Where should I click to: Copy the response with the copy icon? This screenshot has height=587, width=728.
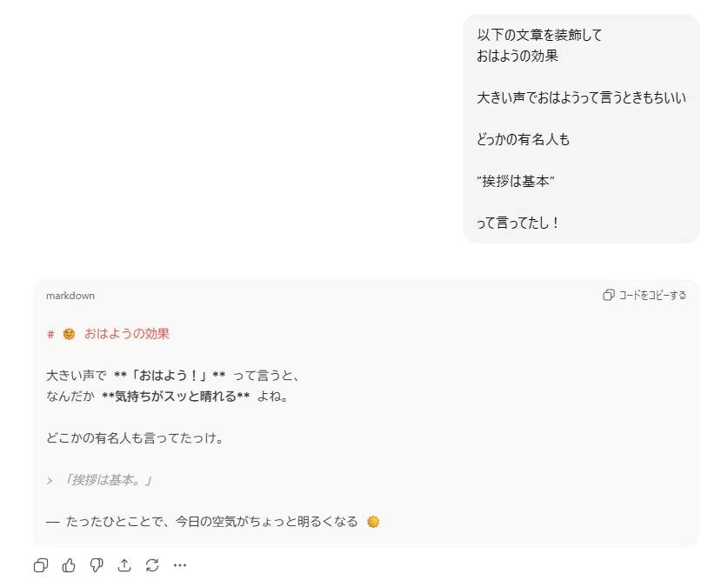[x=41, y=565]
